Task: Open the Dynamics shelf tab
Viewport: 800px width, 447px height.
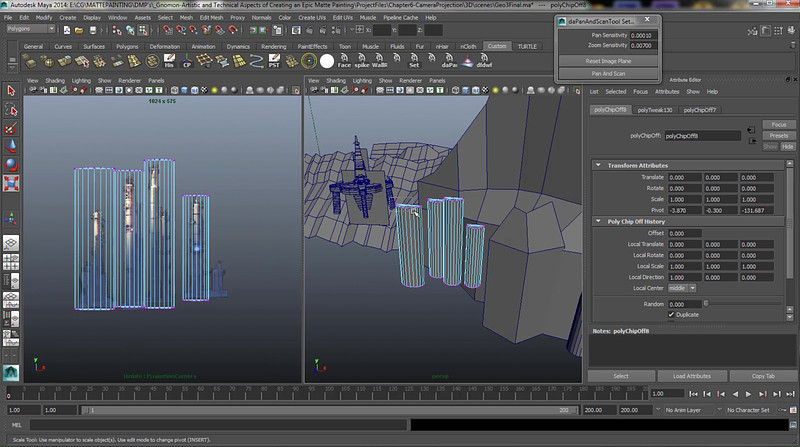Action: [238, 46]
